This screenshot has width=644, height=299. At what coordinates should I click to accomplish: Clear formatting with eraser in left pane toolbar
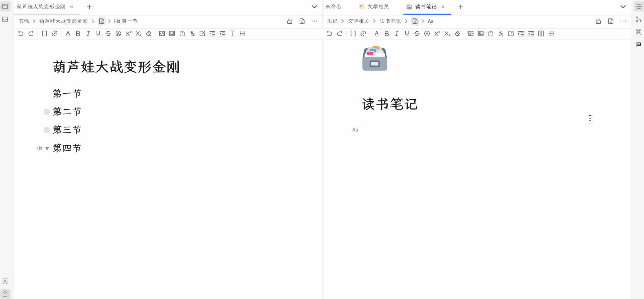click(x=149, y=34)
